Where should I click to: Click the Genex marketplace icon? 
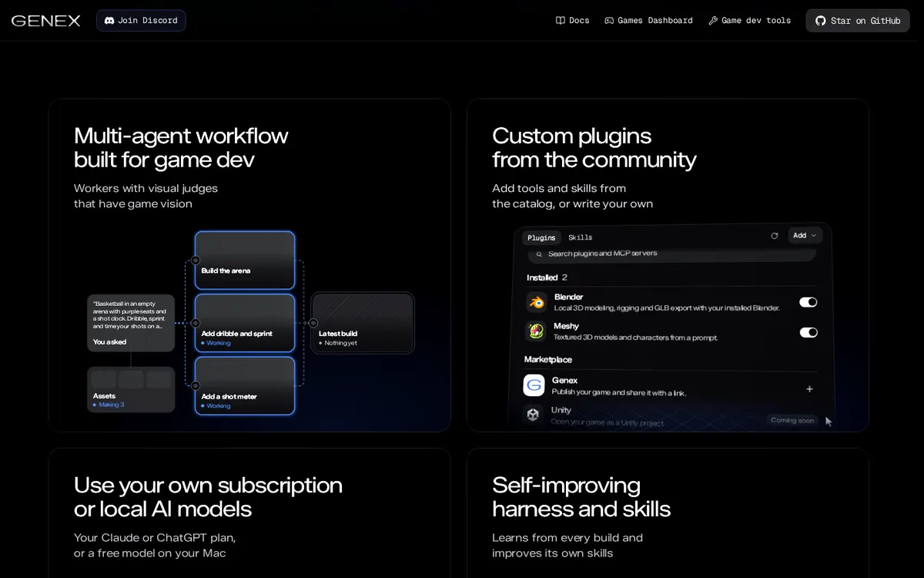tap(534, 385)
